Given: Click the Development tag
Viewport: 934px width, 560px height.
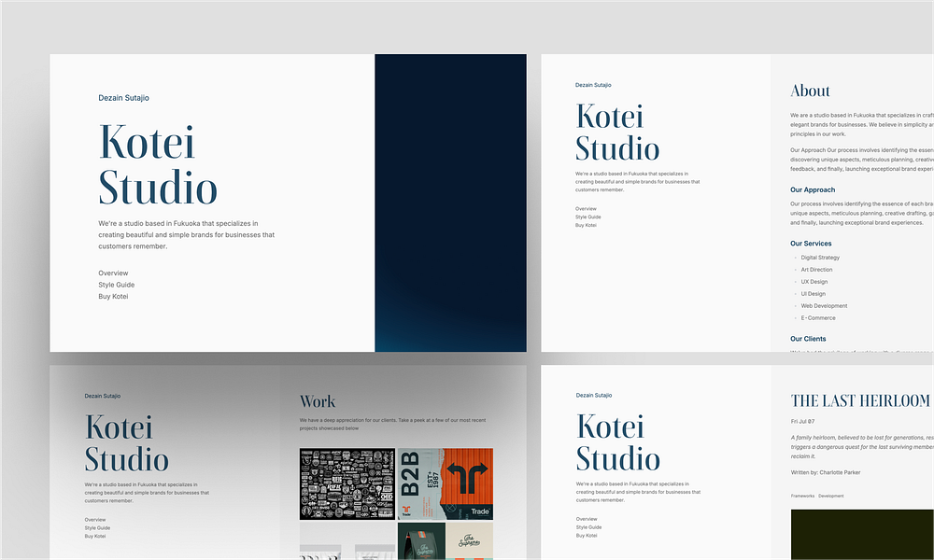Looking at the screenshot, I should pos(831,496).
